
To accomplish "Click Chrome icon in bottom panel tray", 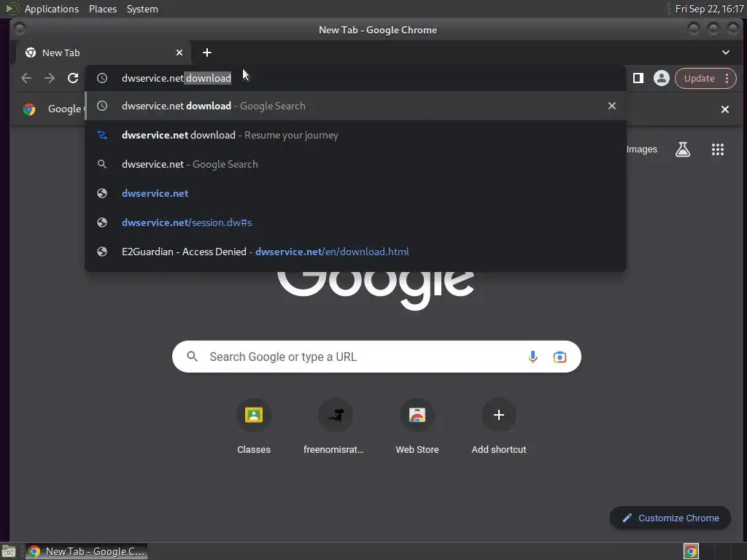I will click(691, 551).
